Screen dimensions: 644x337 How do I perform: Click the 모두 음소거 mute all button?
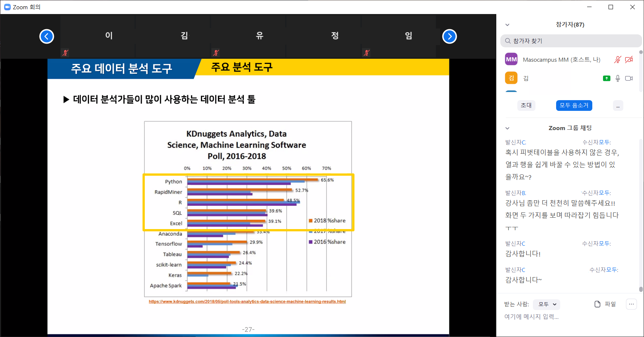point(574,105)
